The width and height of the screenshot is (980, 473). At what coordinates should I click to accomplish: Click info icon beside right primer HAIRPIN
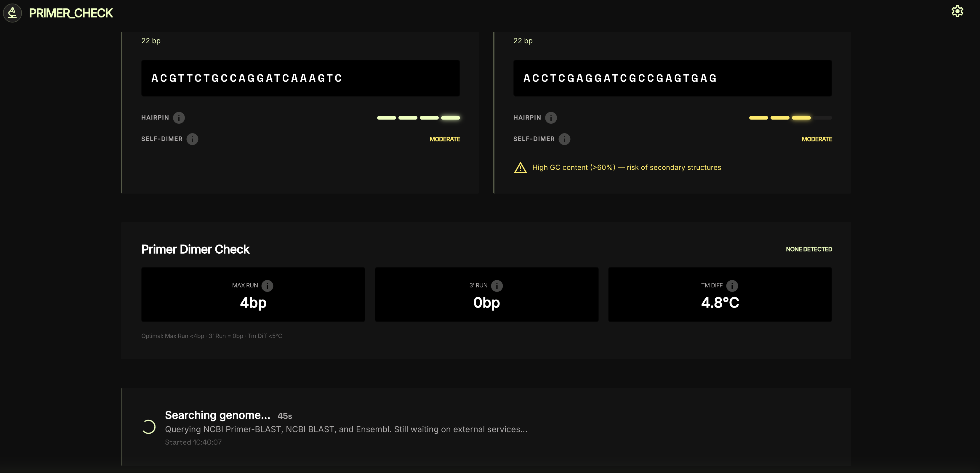click(551, 118)
